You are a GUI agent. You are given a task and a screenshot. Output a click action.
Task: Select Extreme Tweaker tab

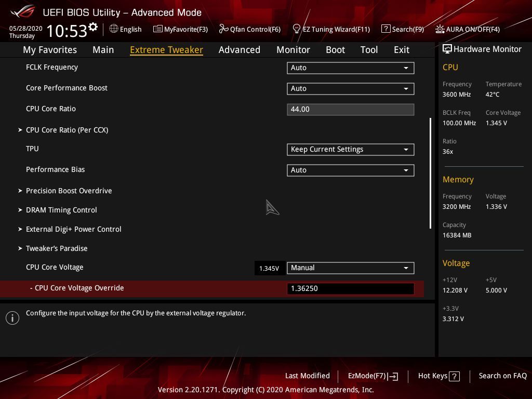pyautogui.click(x=166, y=50)
